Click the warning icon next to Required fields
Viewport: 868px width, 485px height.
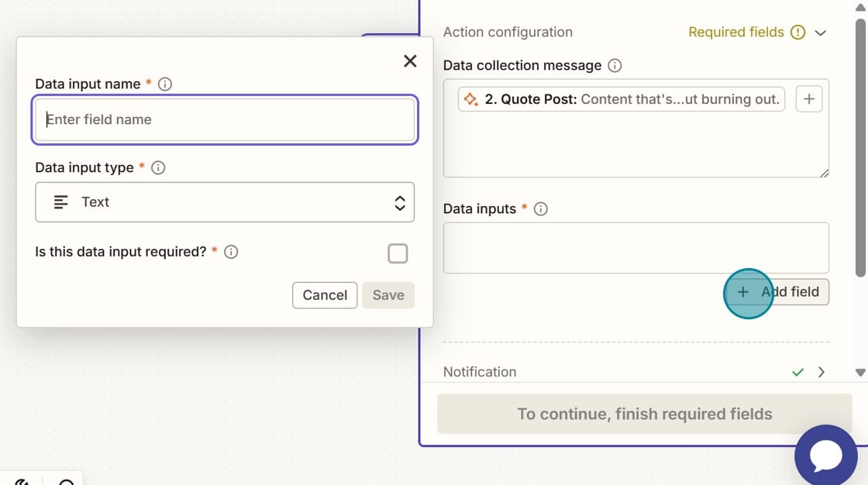tap(798, 33)
